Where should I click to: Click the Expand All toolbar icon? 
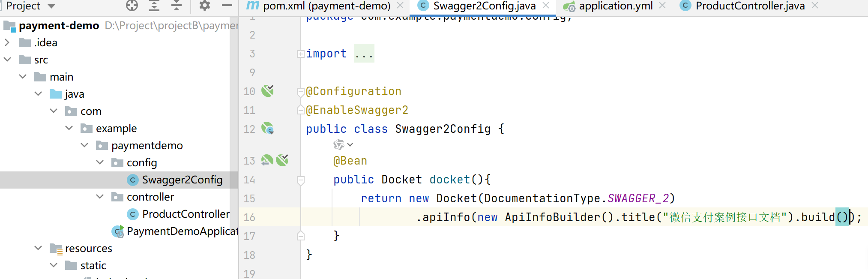coord(154,6)
